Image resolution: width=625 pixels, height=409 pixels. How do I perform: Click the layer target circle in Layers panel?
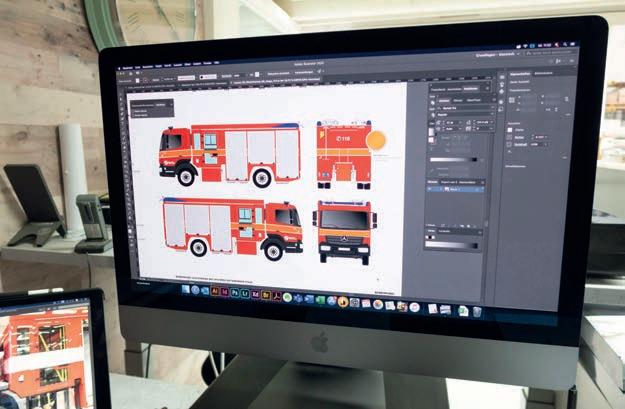click(x=477, y=190)
